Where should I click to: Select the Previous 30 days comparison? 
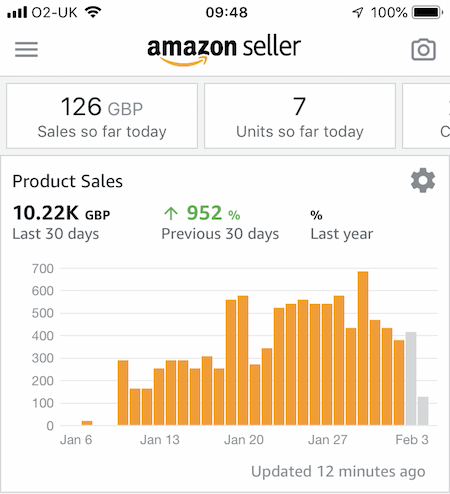point(220,222)
